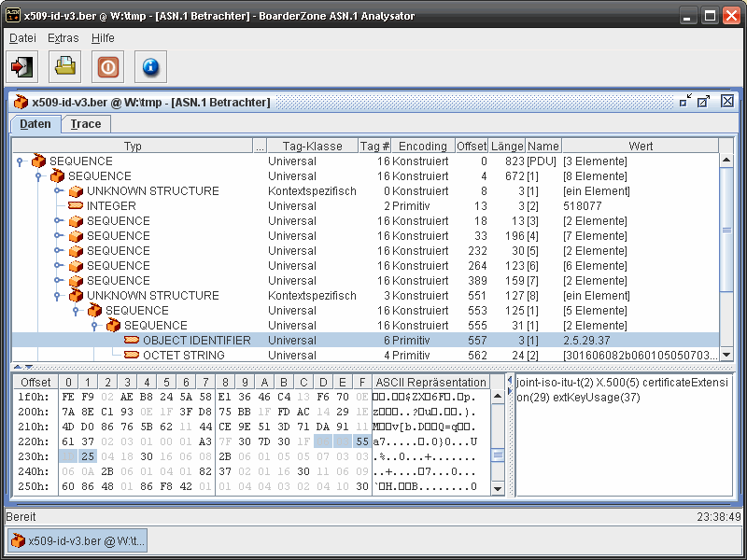Click the Tag-Klasse column header
Screen dimensions: 747x560
pos(313,146)
